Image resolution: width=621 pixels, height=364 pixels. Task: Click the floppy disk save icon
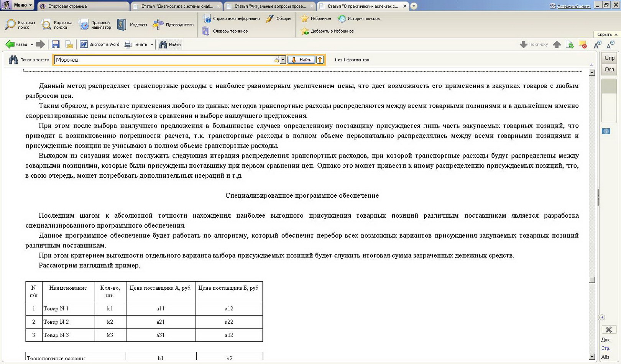pos(56,44)
